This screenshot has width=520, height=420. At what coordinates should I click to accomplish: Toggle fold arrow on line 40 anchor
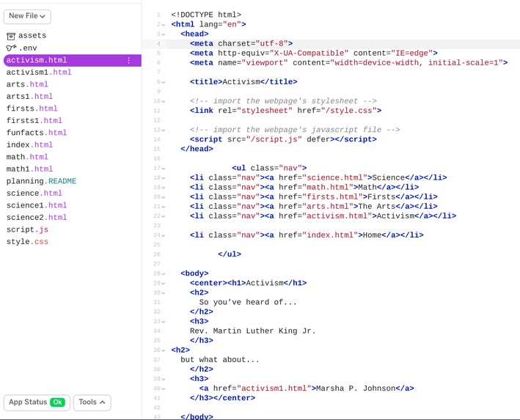tap(163, 388)
